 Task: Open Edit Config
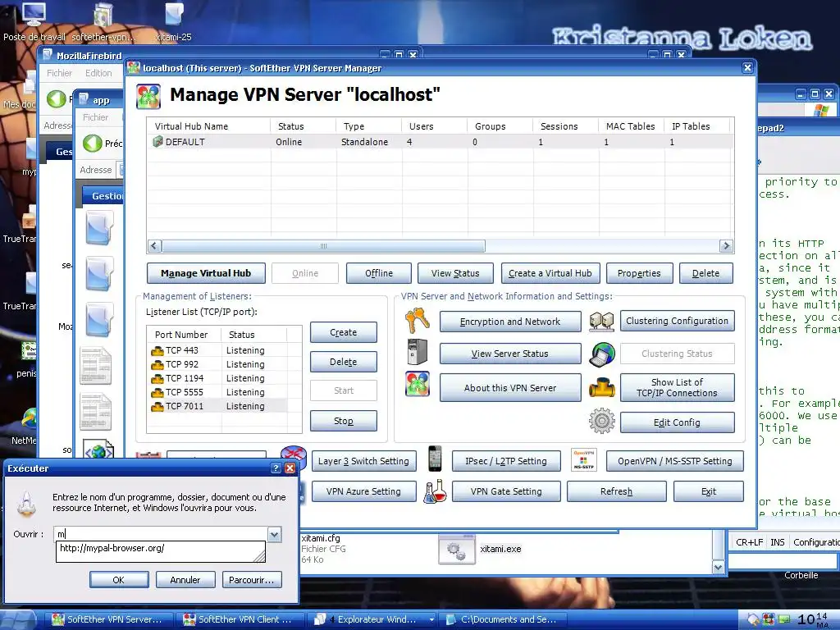click(x=677, y=422)
